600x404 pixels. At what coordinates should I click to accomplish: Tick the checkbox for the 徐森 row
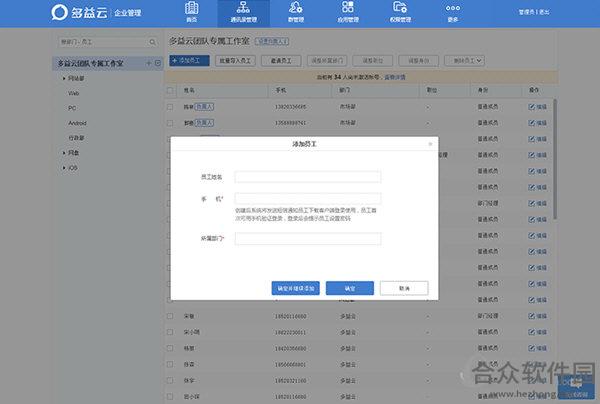click(170, 364)
